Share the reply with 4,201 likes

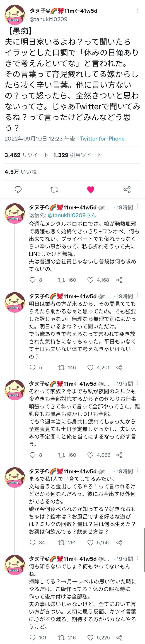pyautogui.click(x=119, y=368)
